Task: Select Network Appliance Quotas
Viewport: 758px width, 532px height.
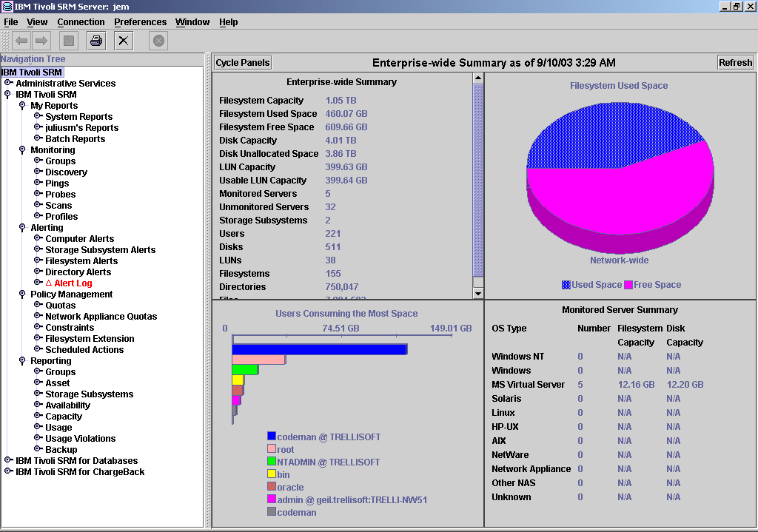Action: pyautogui.click(x=101, y=317)
